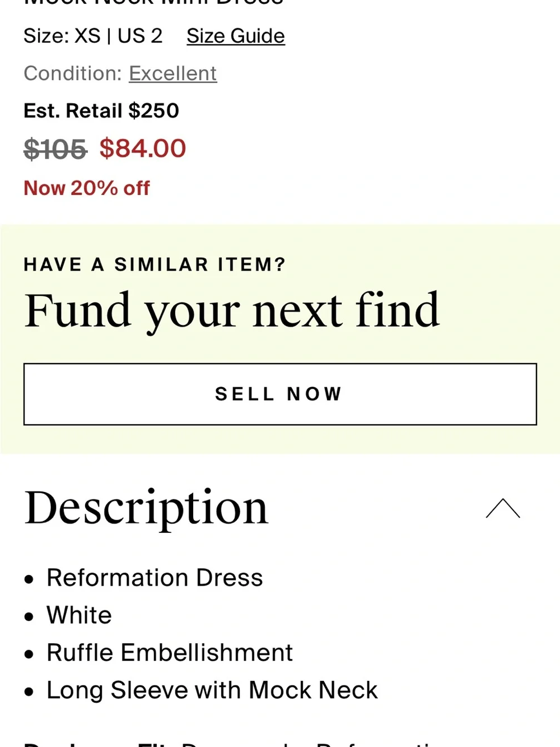Viewport: 560px width, 747px height.
Task: Tap the $84.00 sale price
Action: point(143,149)
